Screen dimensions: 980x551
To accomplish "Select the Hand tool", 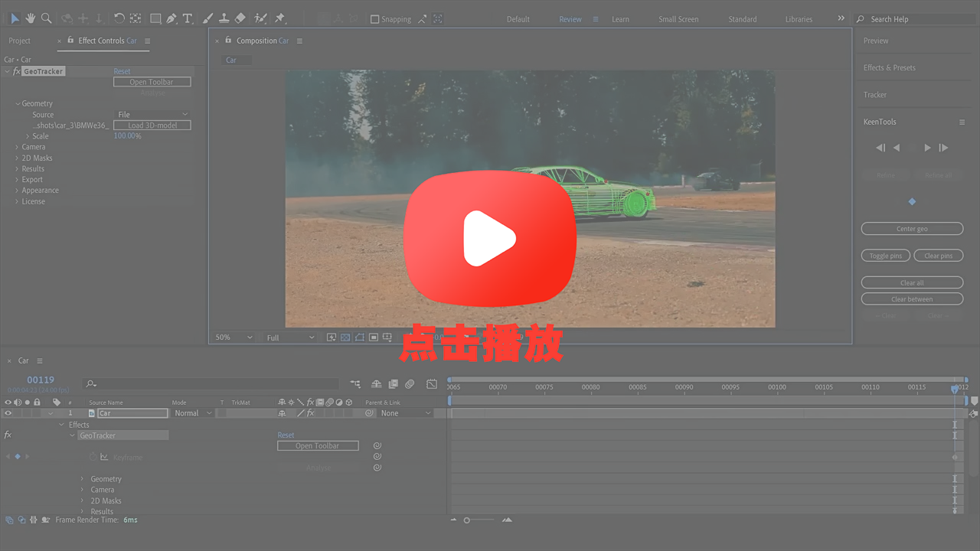I will 31,18.
